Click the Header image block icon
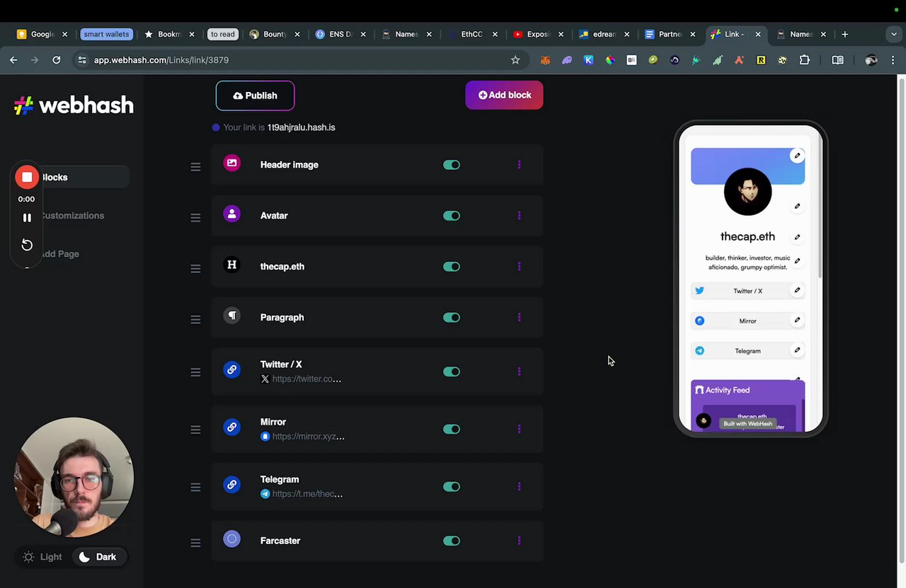This screenshot has height=588, width=906. click(231, 163)
